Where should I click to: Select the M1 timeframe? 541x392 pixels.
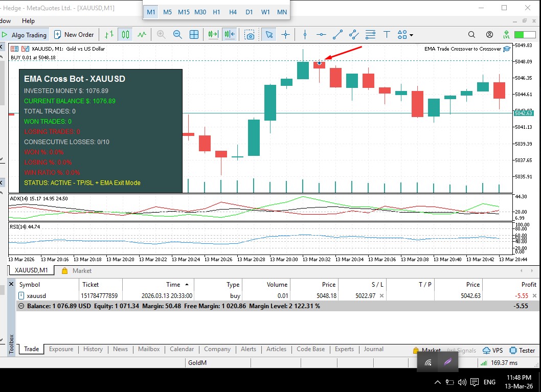151,12
